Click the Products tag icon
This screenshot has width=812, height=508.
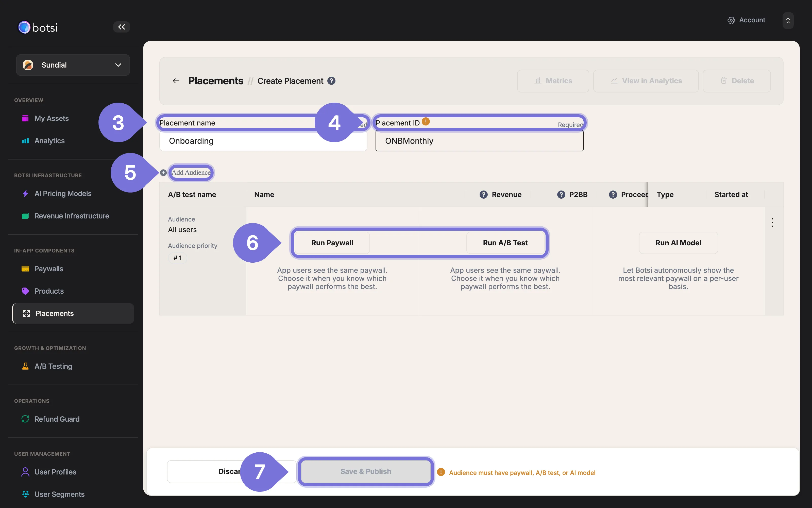(x=25, y=291)
